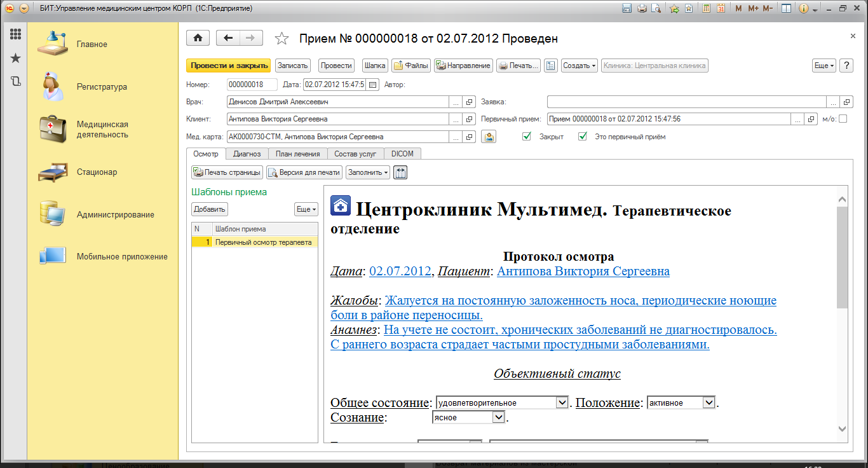This screenshot has height=468, width=868.
Task: Open Медицинская деятельность section
Action: tap(102, 130)
